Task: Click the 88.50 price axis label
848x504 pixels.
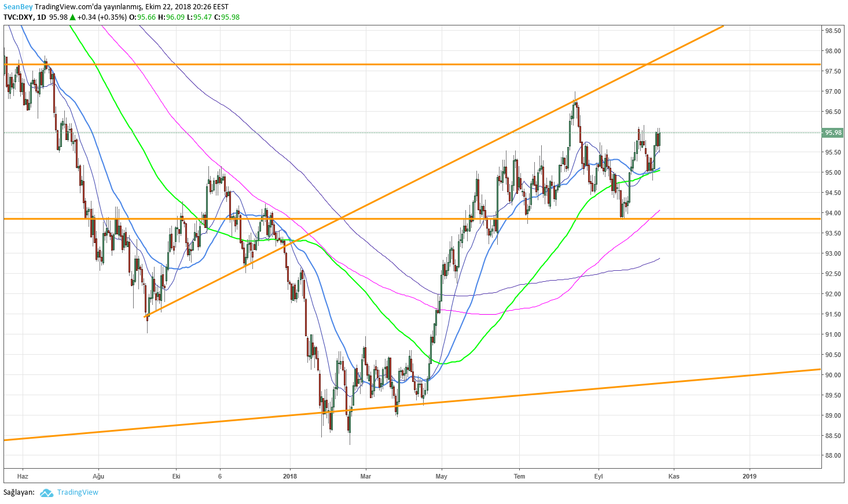Action: tap(833, 436)
